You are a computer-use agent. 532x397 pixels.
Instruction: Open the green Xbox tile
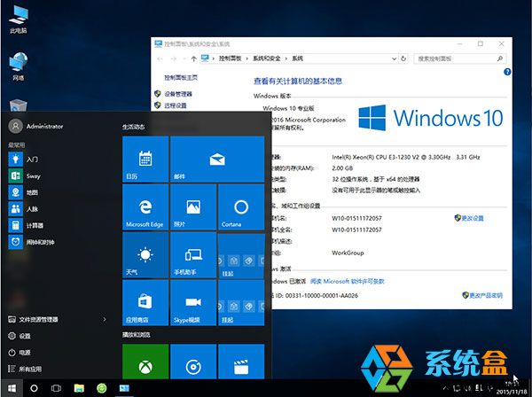pos(145,362)
